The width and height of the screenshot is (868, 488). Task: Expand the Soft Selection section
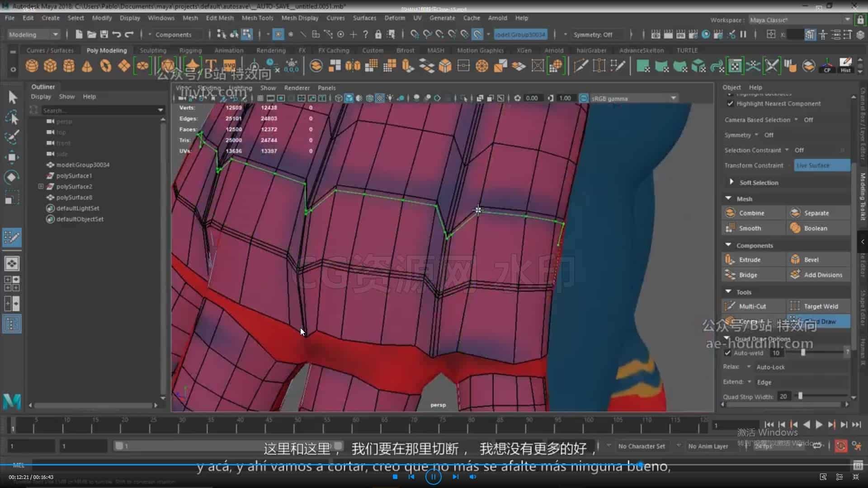[731, 182]
